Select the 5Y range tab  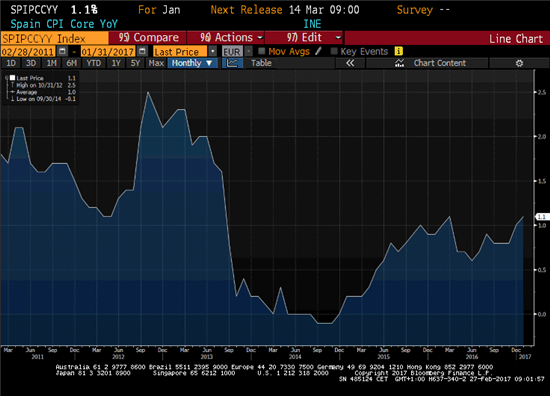[x=135, y=63]
